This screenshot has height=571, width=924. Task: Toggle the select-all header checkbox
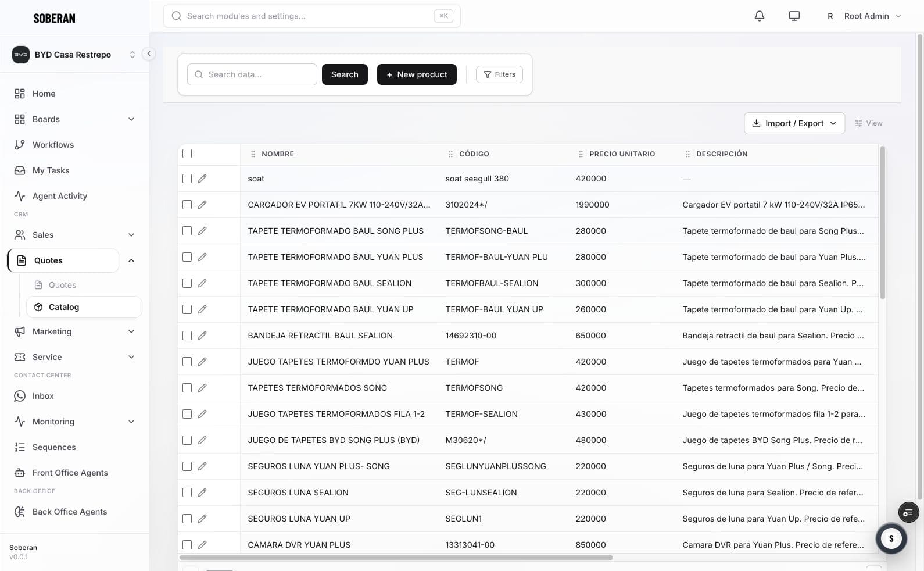[x=187, y=154]
